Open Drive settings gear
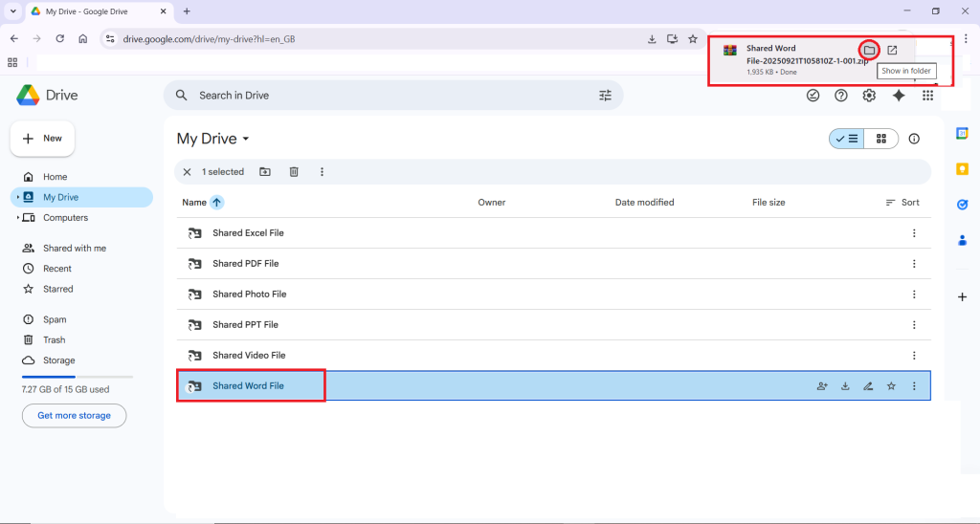980x524 pixels. [869, 96]
